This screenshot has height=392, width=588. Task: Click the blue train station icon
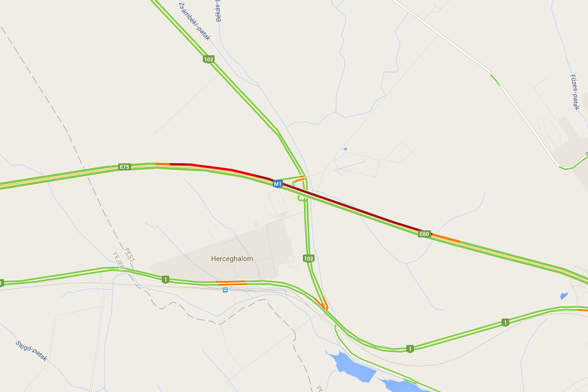point(225,290)
